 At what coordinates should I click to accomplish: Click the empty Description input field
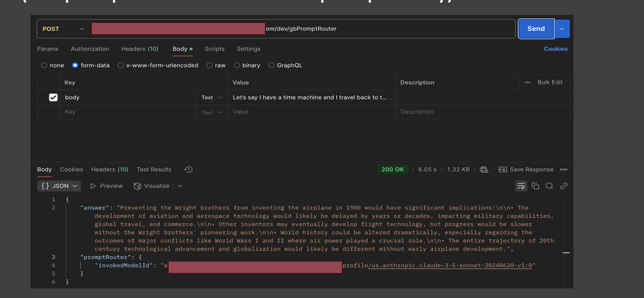(x=482, y=112)
